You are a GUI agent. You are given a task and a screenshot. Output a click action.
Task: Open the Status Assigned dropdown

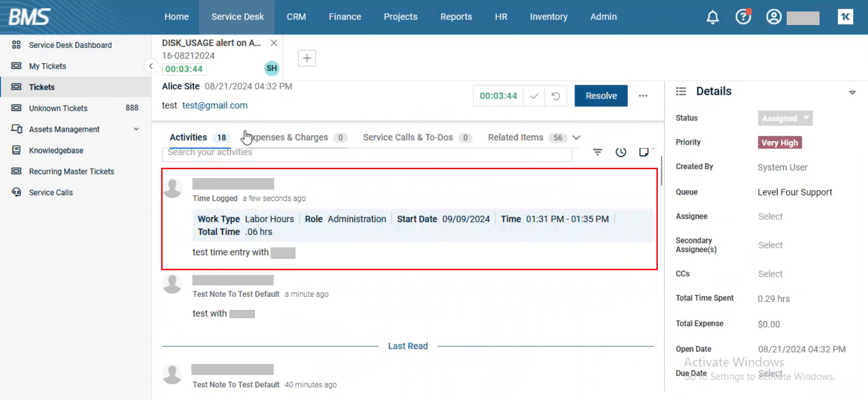785,118
